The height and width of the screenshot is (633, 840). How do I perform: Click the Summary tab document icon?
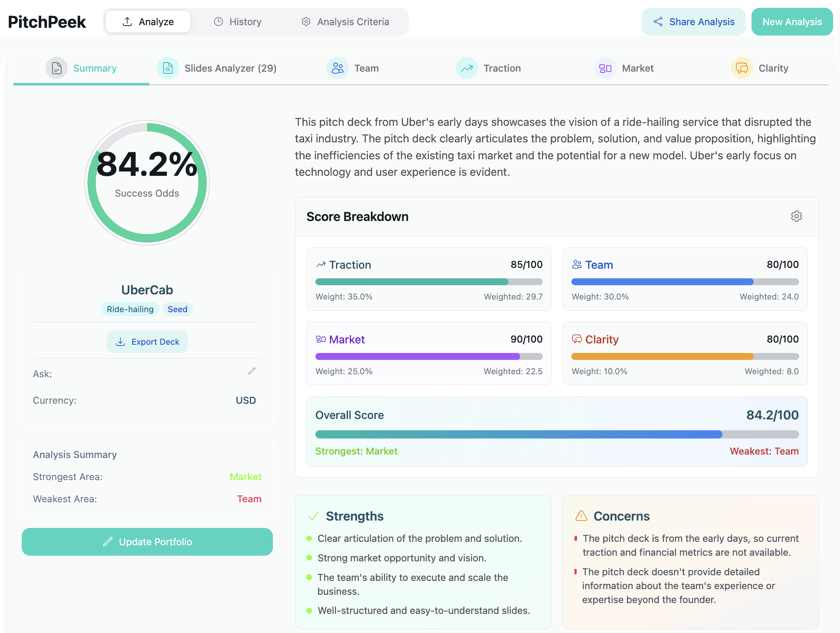[x=57, y=68]
